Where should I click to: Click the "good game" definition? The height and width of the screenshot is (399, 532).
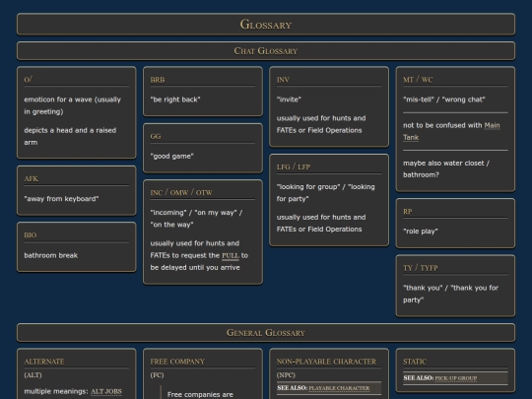click(172, 156)
